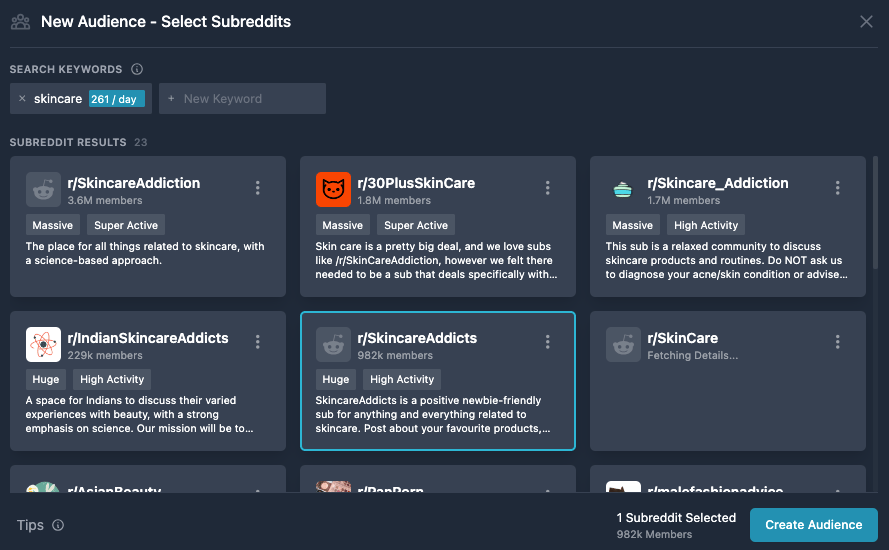Image resolution: width=889 pixels, height=550 pixels.
Task: Open options menu for r/SkinCare
Action: point(837,342)
